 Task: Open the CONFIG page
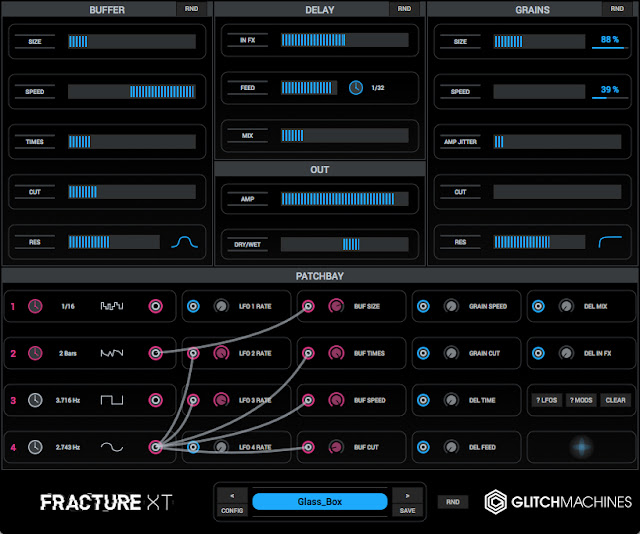[232, 510]
